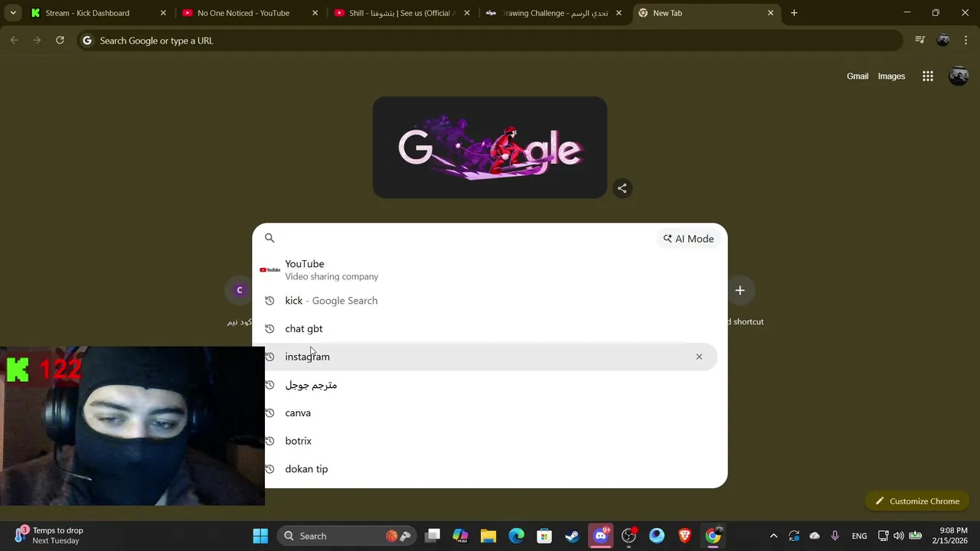The width and height of the screenshot is (980, 551).
Task: Open a new browser tab with plus button
Action: (794, 13)
